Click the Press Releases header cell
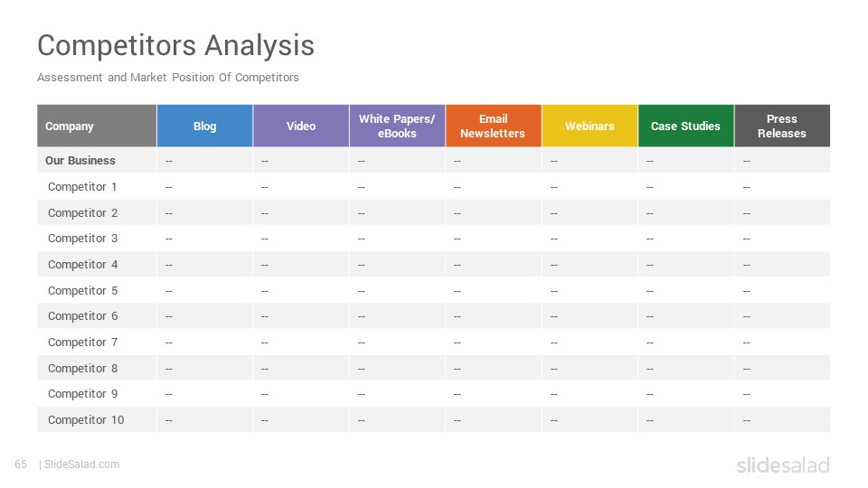This screenshot has height=488, width=868. coord(782,127)
